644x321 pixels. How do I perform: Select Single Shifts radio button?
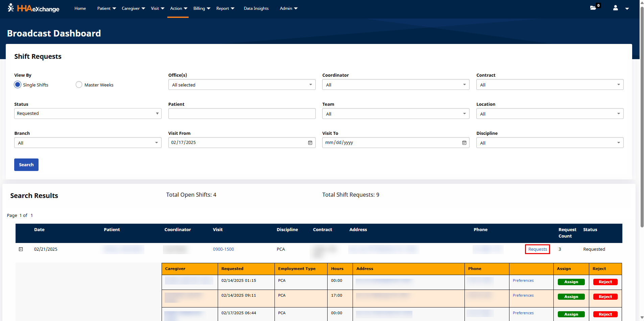coord(18,85)
